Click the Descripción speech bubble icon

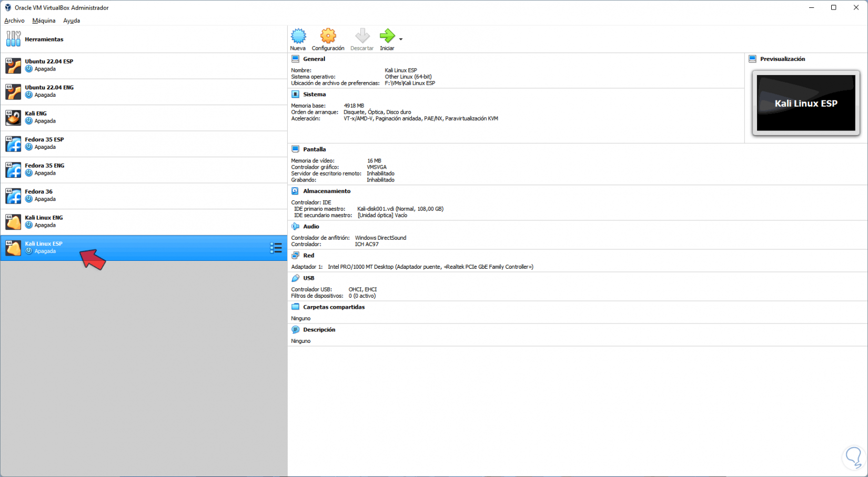[x=295, y=330]
